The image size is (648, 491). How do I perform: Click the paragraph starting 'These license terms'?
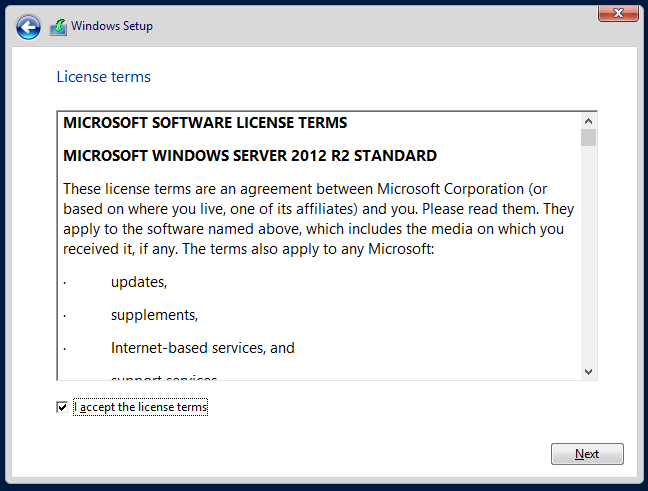(x=318, y=219)
